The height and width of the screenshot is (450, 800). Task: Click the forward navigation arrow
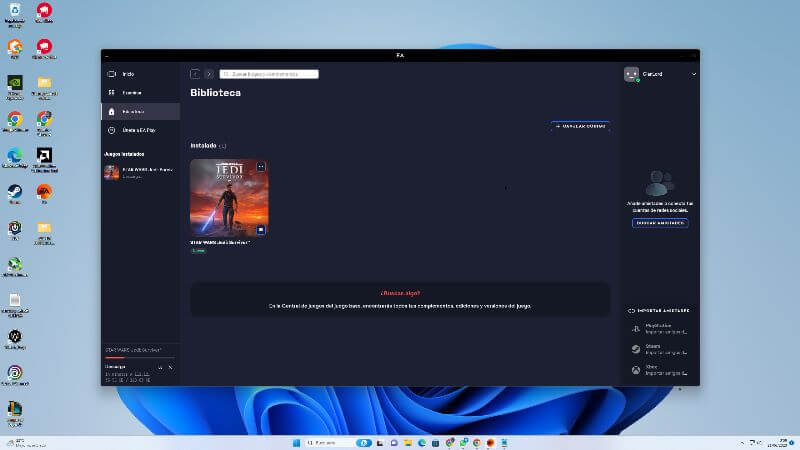209,74
